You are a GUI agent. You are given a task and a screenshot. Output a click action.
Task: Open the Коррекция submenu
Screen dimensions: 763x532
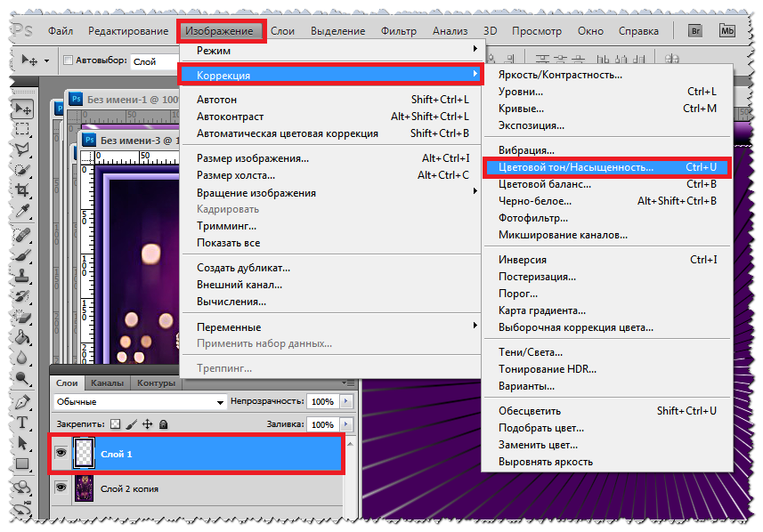click(330, 75)
